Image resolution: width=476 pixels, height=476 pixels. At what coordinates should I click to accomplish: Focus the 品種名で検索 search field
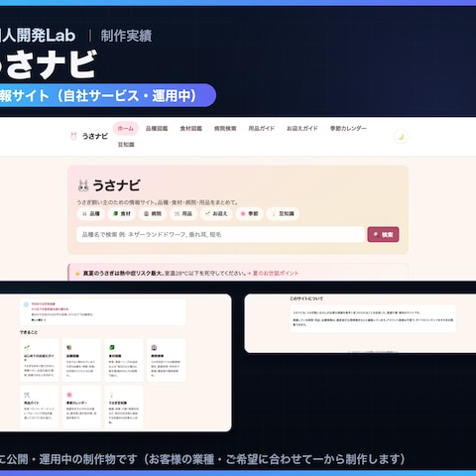(x=220, y=234)
